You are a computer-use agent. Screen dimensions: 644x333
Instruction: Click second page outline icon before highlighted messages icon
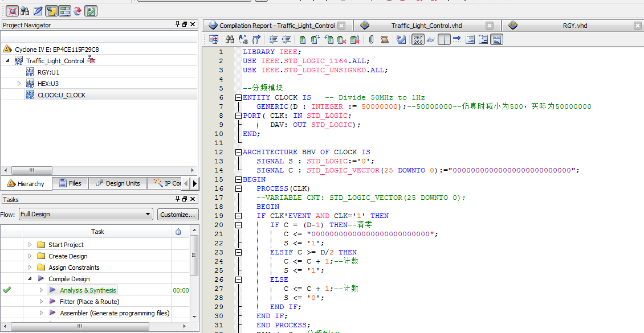pyautogui.click(x=483, y=39)
